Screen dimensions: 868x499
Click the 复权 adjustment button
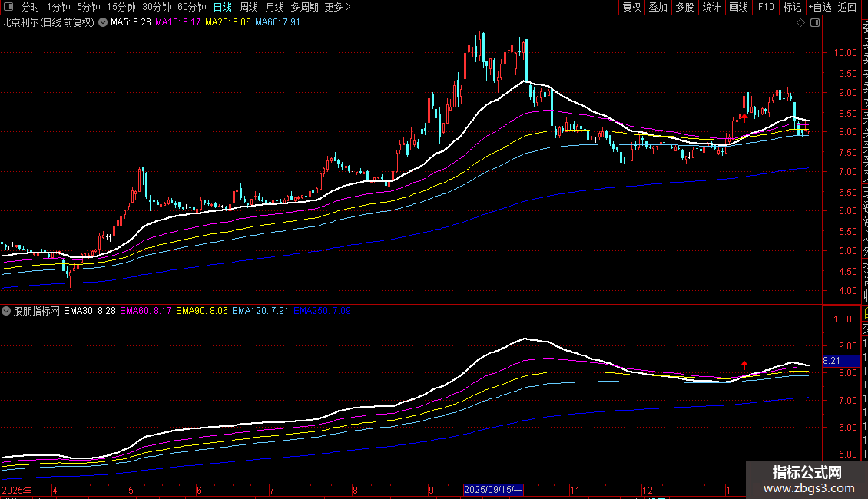[631, 7]
